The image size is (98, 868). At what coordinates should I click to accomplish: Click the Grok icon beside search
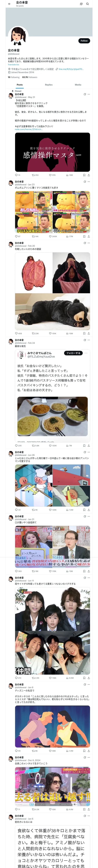point(81,4)
